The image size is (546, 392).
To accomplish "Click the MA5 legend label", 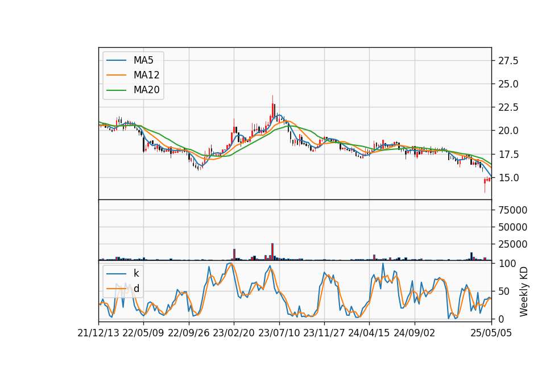I will click(x=143, y=60).
